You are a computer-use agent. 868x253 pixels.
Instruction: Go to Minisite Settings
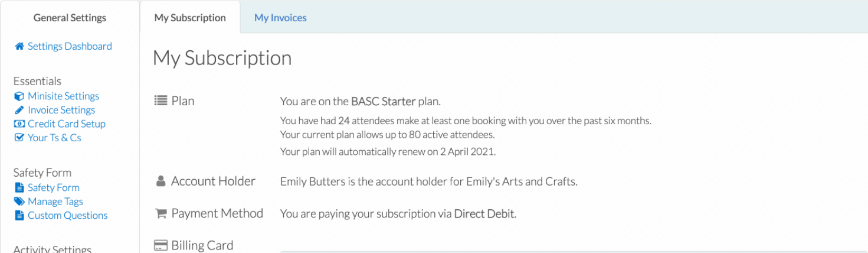[x=63, y=96]
